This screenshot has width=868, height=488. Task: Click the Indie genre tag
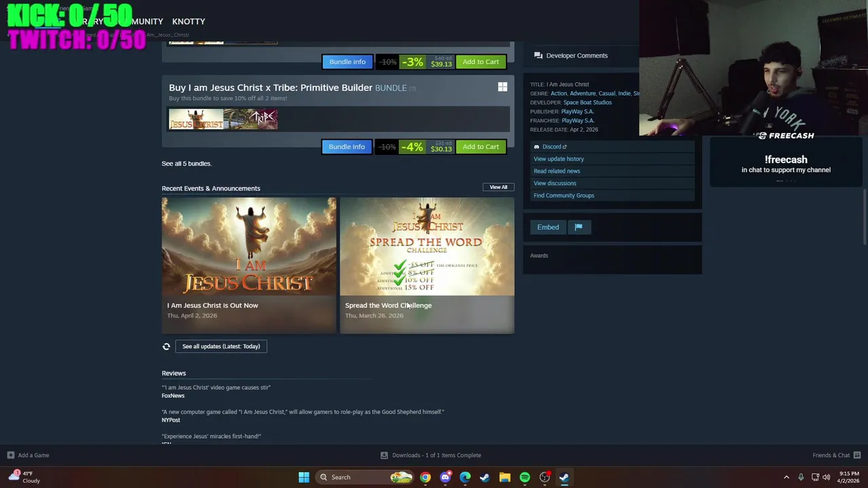pos(624,94)
